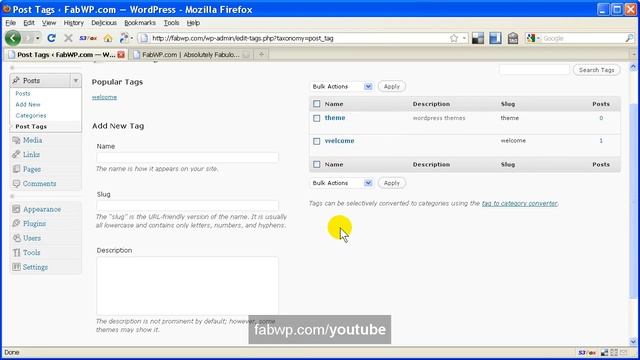Open the theme tag link
The height and width of the screenshot is (360, 640).
[x=335, y=118]
